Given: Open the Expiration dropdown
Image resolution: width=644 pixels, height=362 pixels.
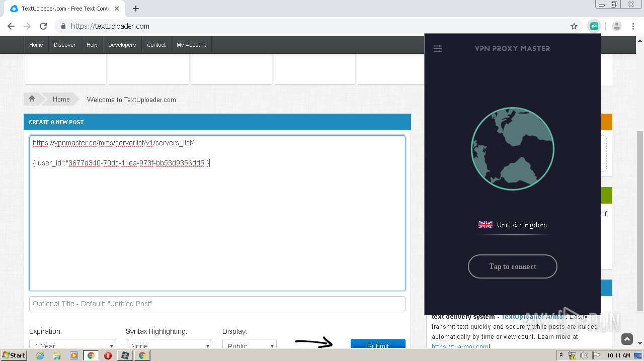Looking at the screenshot, I should coord(72,344).
